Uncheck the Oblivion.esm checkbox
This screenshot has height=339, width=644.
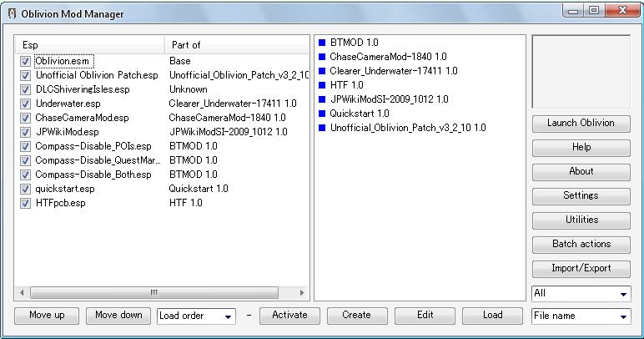[26, 61]
